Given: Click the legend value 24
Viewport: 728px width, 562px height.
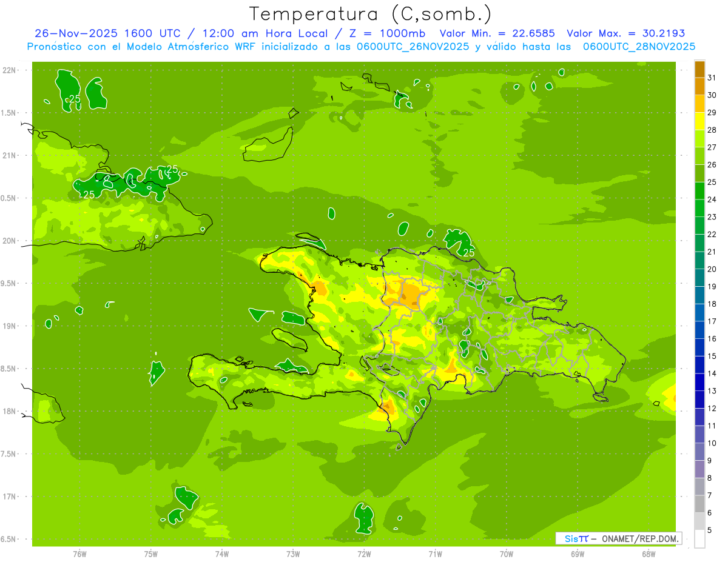Looking at the screenshot, I should click(712, 199).
